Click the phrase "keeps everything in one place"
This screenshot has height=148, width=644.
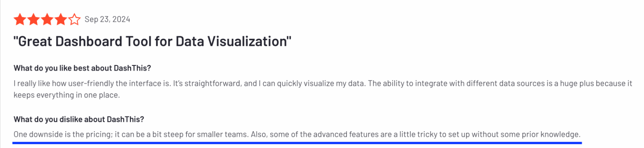(x=66, y=95)
